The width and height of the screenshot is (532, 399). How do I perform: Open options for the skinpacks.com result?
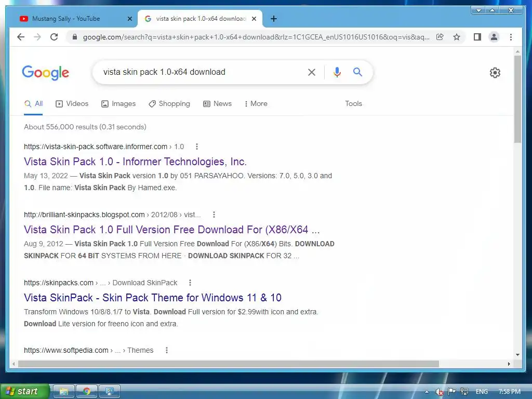click(x=190, y=283)
